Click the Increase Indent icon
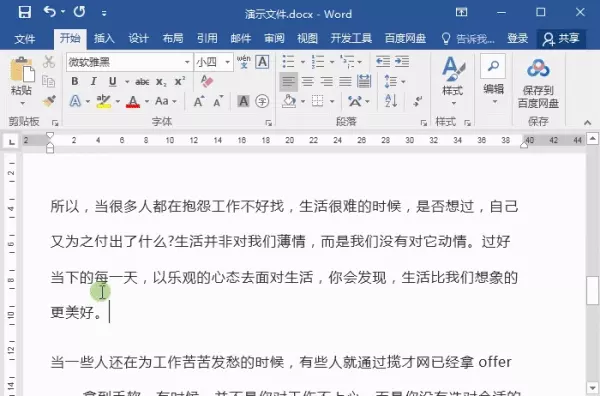Screen dimensions: 600x396 [402, 61]
